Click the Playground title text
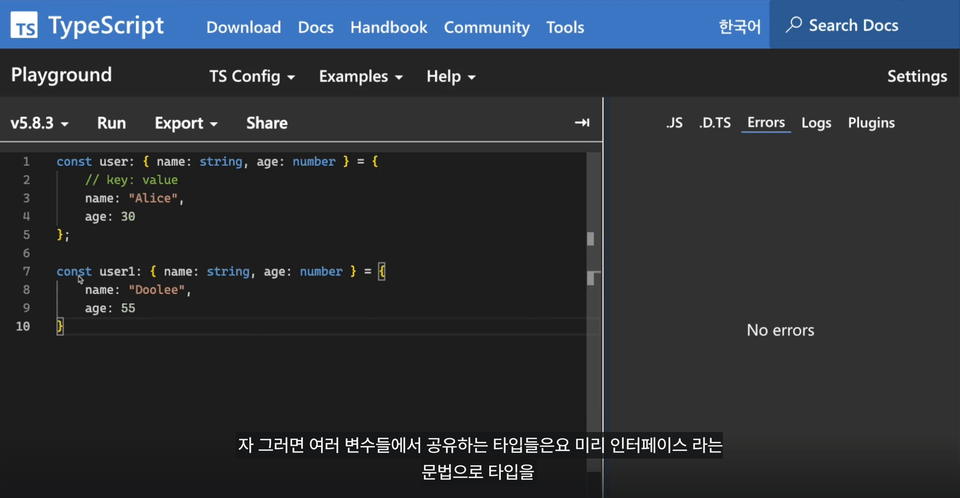The height and width of the screenshot is (498, 960). tap(61, 75)
